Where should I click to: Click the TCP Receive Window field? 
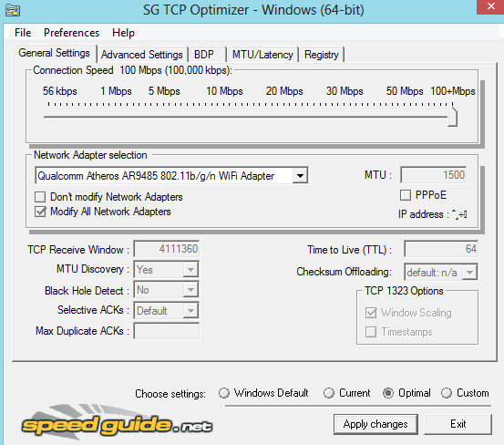tap(167, 249)
